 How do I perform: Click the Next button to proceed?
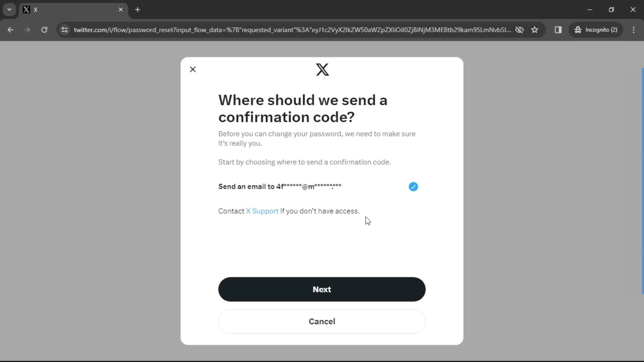click(x=322, y=289)
